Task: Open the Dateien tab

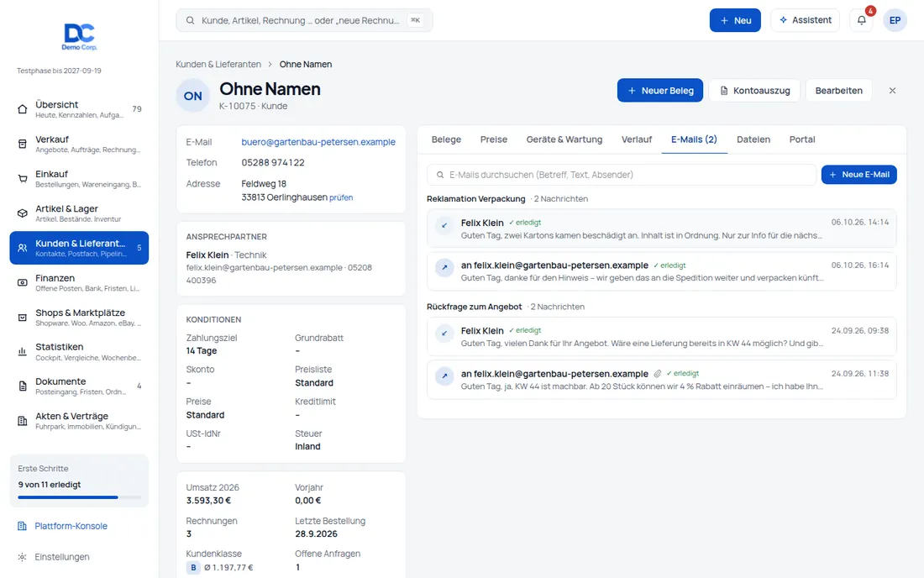Action: click(x=753, y=139)
